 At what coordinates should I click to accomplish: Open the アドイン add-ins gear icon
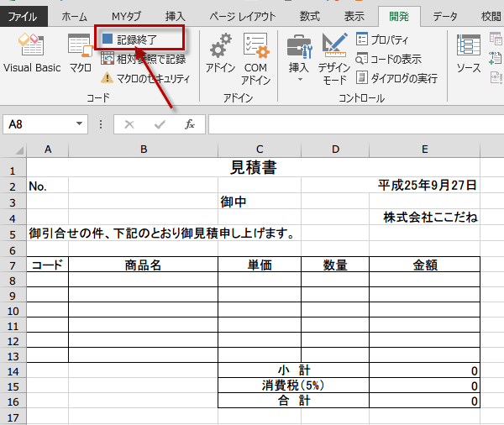click(x=220, y=53)
